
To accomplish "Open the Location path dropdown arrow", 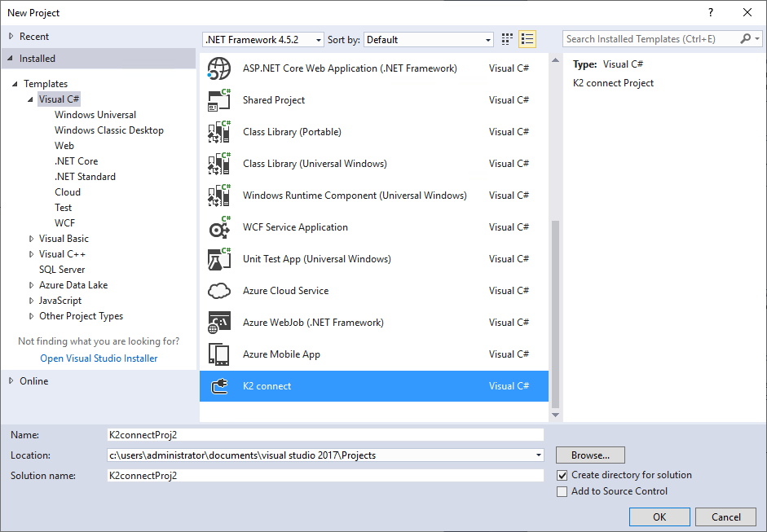I will pos(538,455).
